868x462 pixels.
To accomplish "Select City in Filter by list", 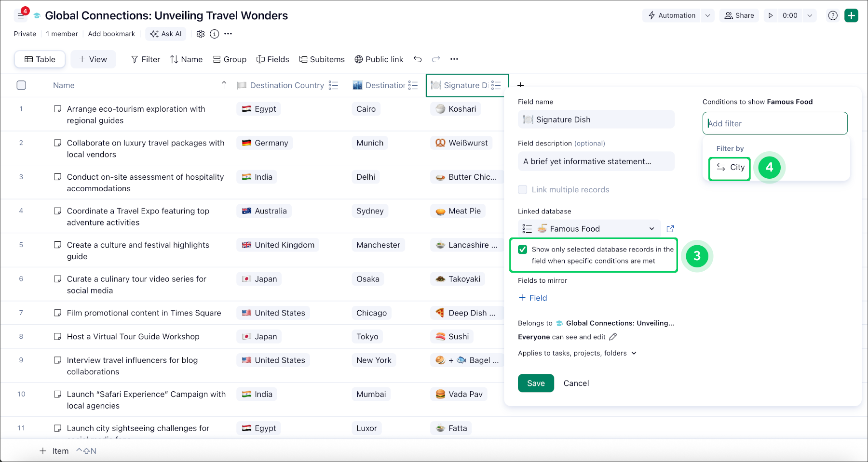I will (x=730, y=168).
